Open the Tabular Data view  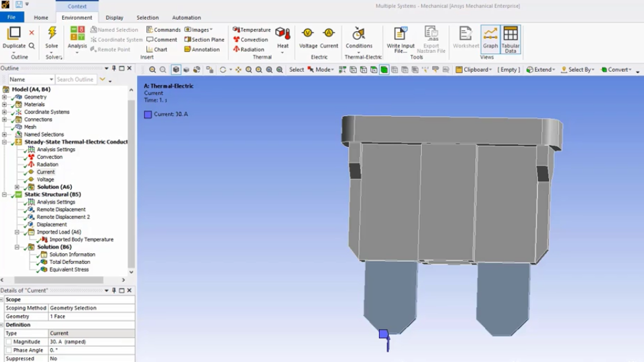pos(510,38)
